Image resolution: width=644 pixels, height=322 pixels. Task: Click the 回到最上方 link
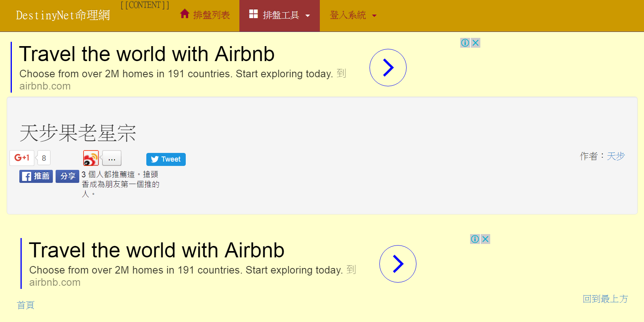[x=605, y=299]
